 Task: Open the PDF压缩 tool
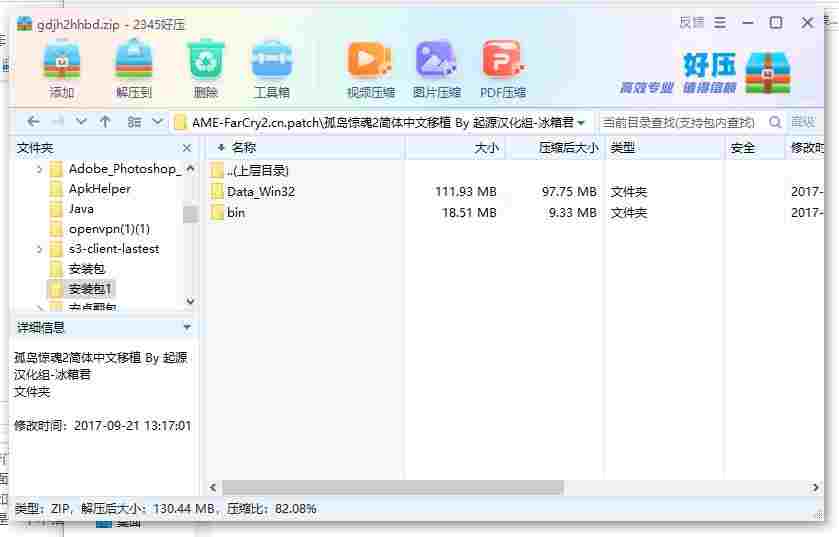[503, 68]
